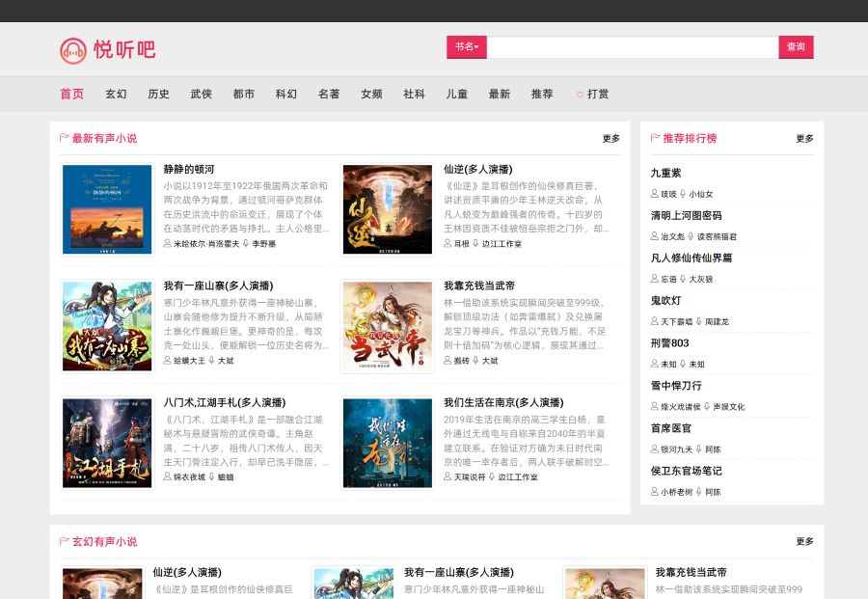This screenshot has width=868, height=599.
Task: Open the 仙逆 audiobook cover thumbnail
Action: [387, 209]
